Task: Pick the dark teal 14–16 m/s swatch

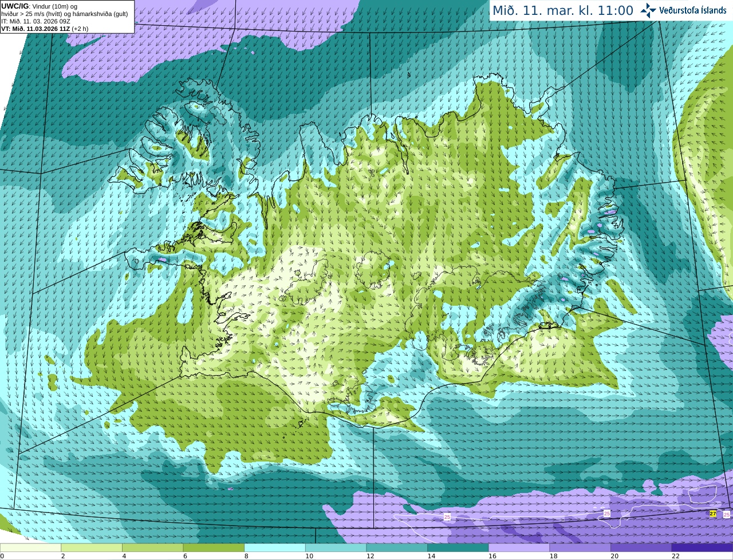Action: pyautogui.click(x=458, y=548)
